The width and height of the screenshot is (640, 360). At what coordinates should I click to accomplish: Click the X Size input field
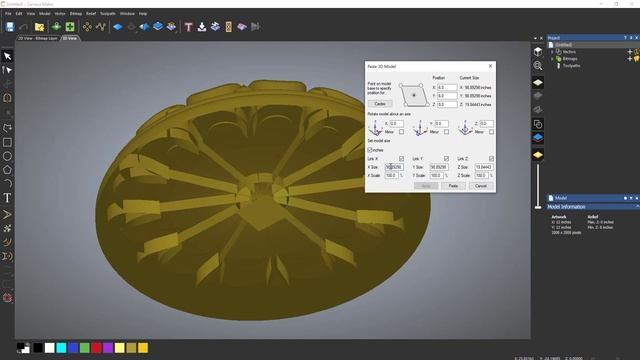[394, 167]
